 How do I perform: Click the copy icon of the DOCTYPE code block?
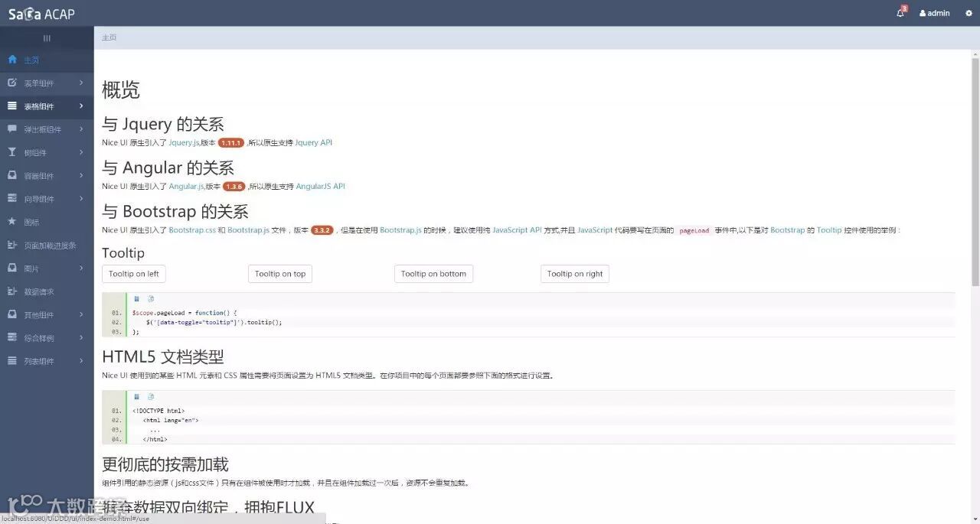click(x=151, y=397)
